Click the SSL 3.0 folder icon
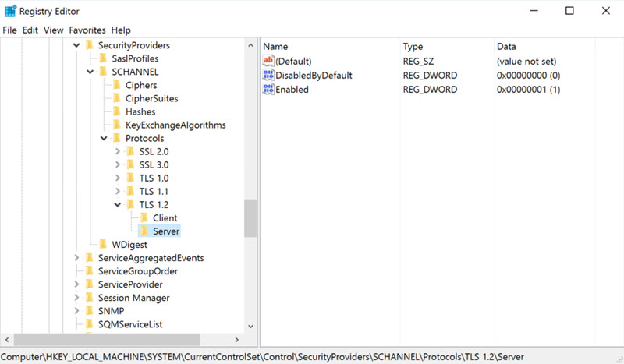Screen dimensions: 624x364 coord(130,164)
